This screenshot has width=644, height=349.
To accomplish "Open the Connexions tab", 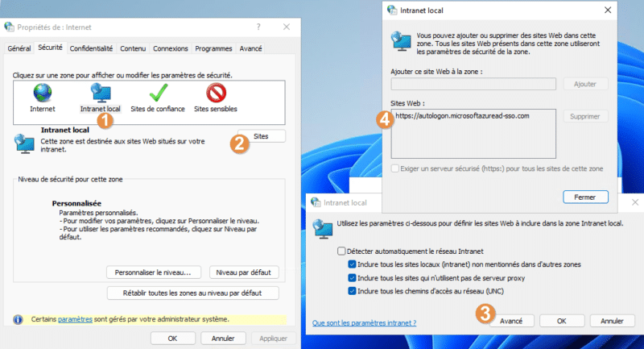I will (171, 48).
